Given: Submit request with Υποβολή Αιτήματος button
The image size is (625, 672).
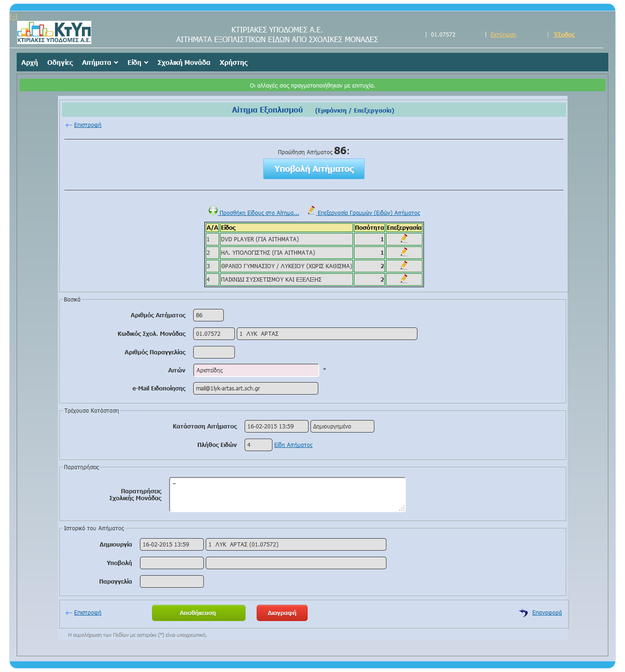Looking at the screenshot, I should [x=314, y=169].
